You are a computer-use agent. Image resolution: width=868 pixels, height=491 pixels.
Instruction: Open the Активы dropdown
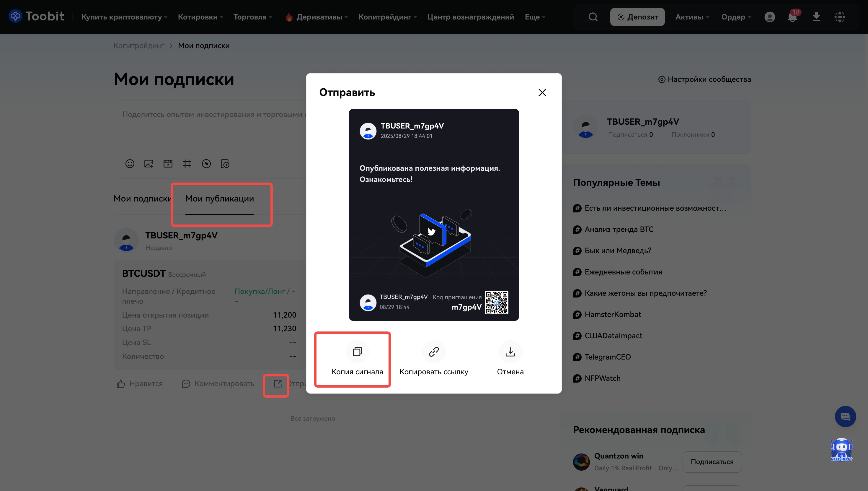(x=692, y=17)
